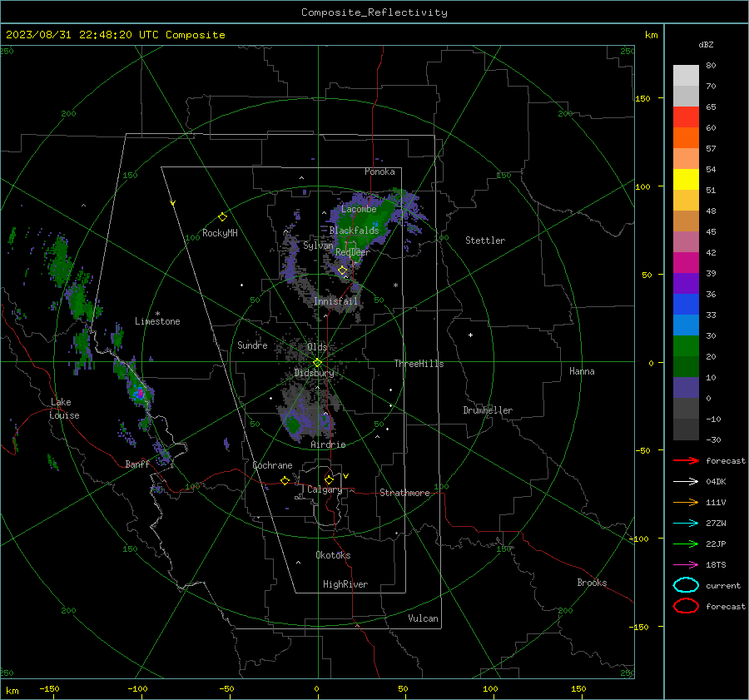Click the 'HighRiver' city label
The height and width of the screenshot is (700, 749).
click(x=345, y=584)
